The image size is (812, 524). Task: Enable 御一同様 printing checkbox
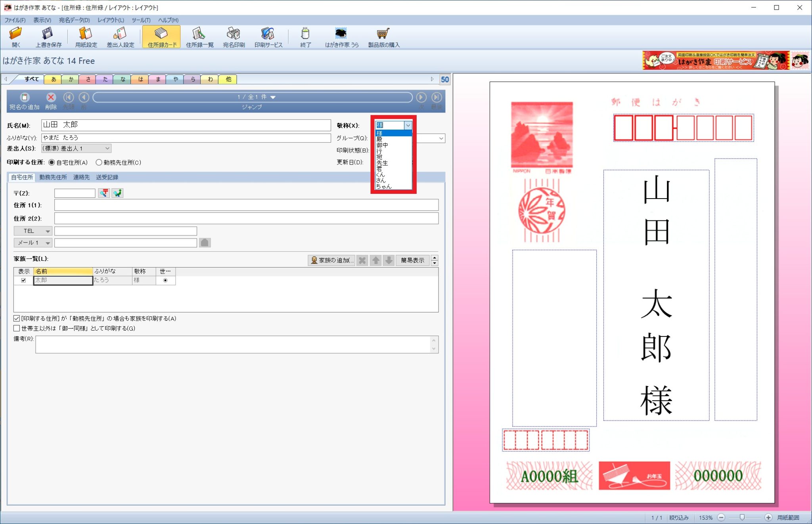(x=17, y=328)
